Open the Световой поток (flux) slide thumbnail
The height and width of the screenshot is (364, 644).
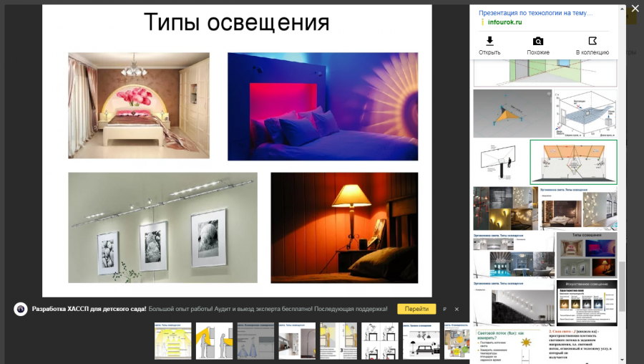509,345
